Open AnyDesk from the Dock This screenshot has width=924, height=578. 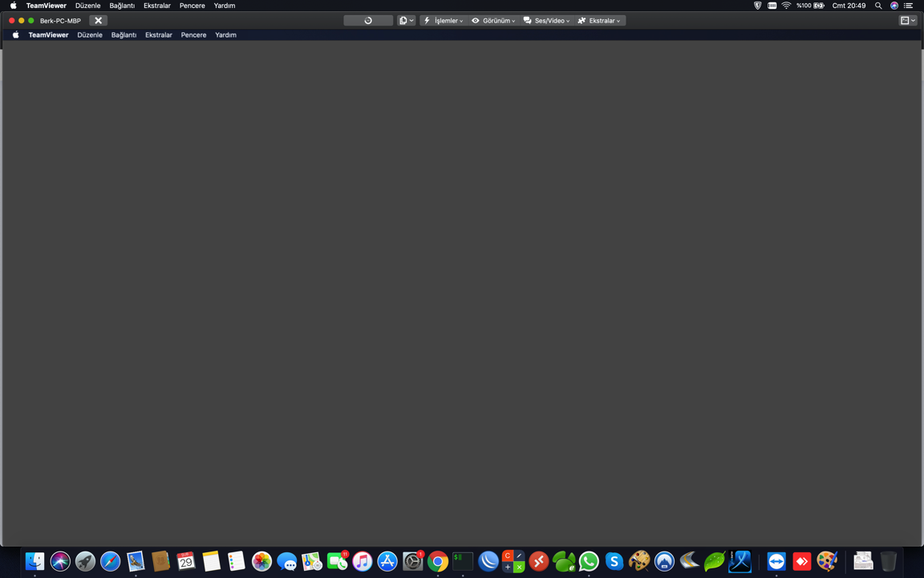coord(801,561)
